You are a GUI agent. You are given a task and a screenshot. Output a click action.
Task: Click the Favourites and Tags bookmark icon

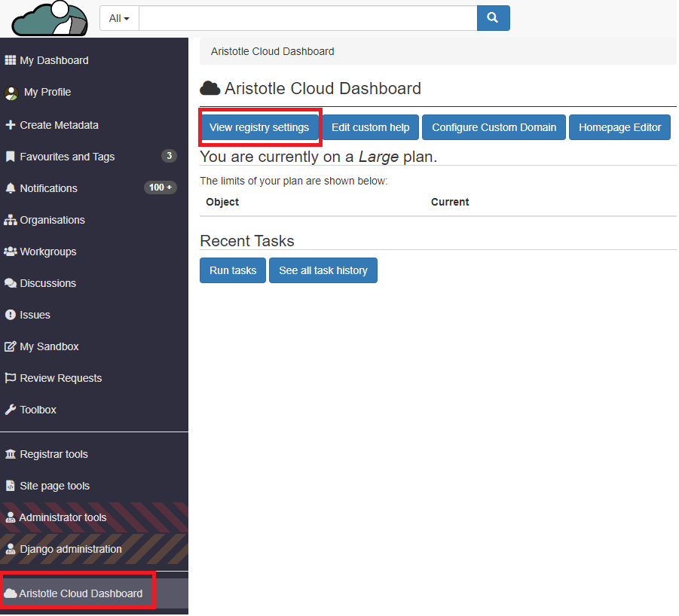pyautogui.click(x=11, y=157)
